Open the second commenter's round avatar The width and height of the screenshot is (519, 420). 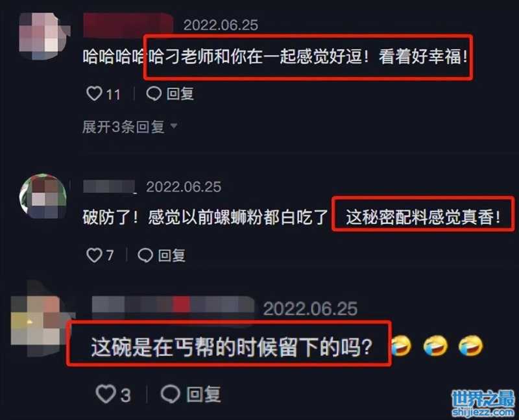tap(43, 196)
